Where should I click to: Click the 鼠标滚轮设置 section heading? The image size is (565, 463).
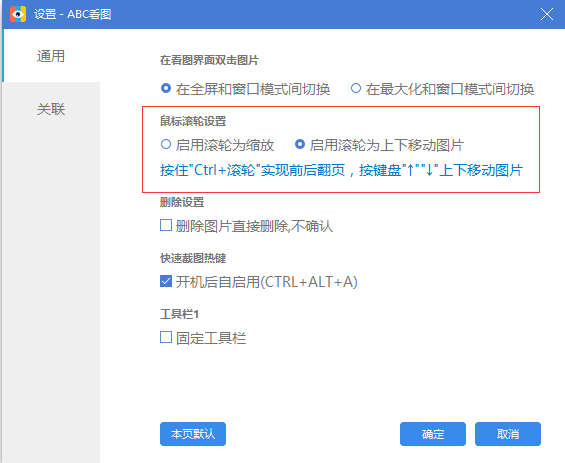tap(193, 121)
